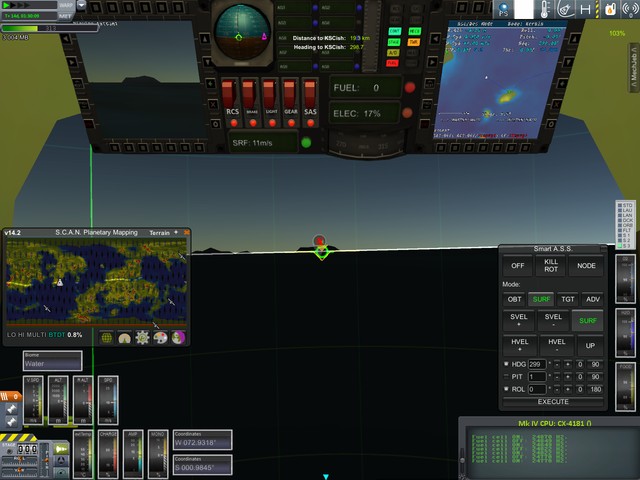Click the UP orientation button
Screen dimensions: 640x480
590,345
